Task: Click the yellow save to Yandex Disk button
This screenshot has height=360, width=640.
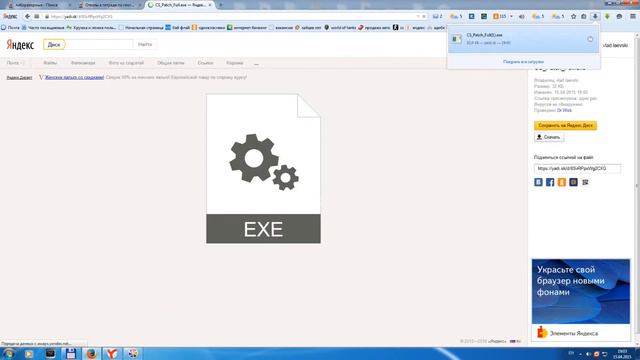Action: [565, 125]
